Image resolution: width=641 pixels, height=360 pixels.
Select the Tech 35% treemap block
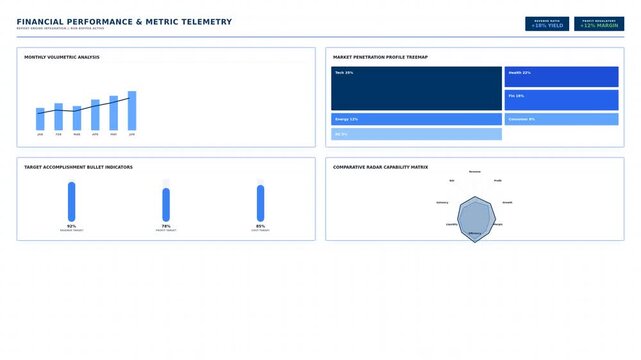tap(417, 88)
